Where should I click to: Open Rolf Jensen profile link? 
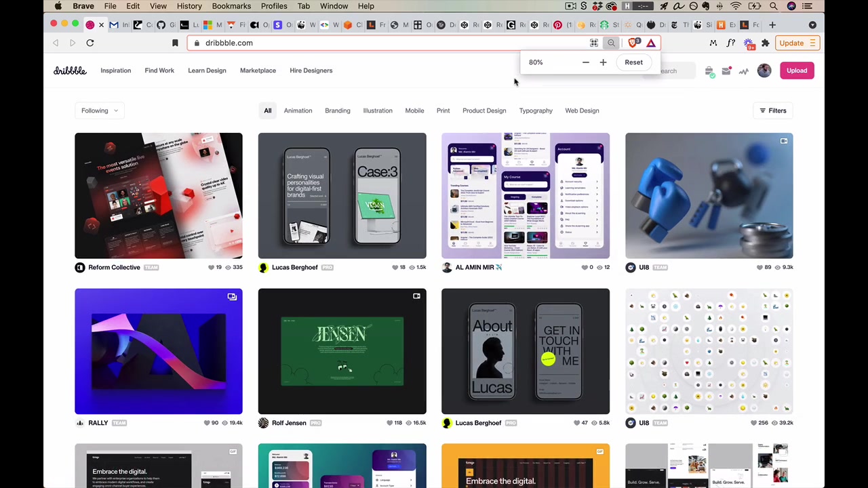(289, 423)
